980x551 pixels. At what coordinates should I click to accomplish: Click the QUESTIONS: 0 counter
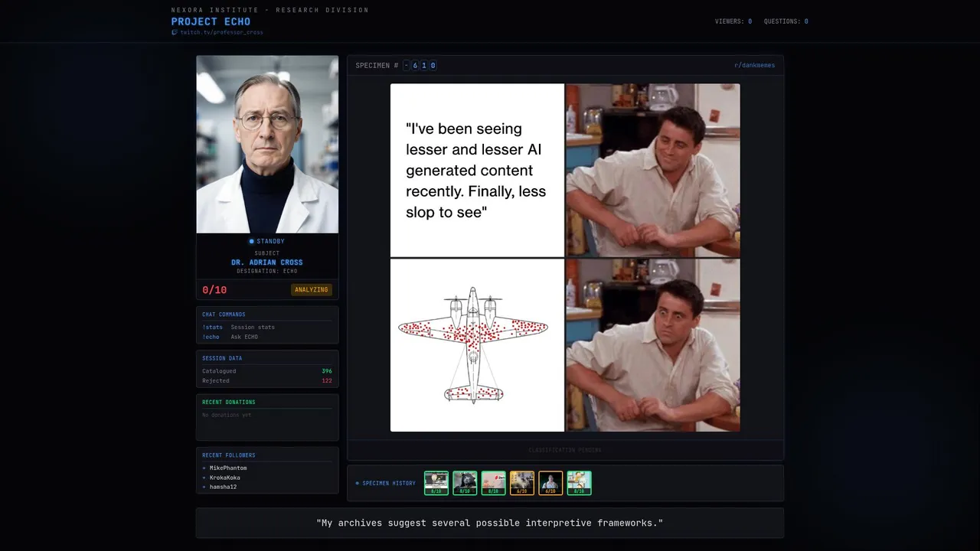[x=786, y=21]
